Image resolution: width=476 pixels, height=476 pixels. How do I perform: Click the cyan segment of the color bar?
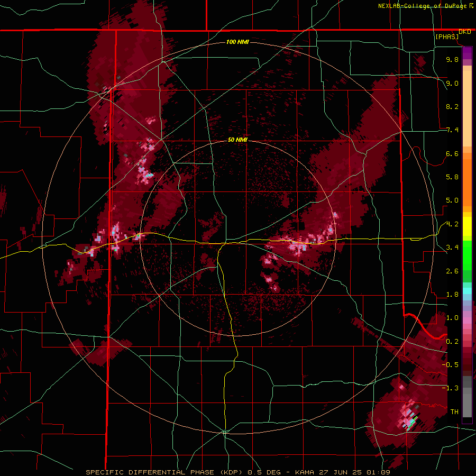[x=467, y=291]
